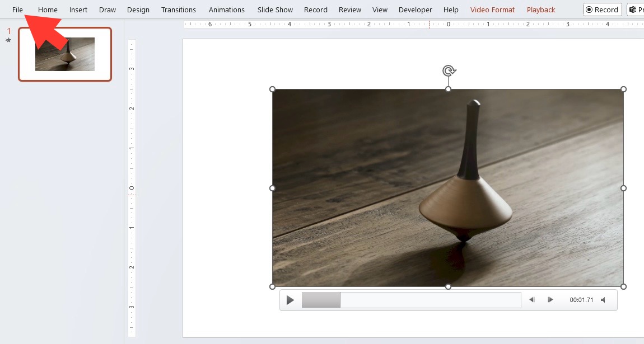The height and width of the screenshot is (344, 644).
Task: Move forward one frame in the video
Action: point(550,300)
